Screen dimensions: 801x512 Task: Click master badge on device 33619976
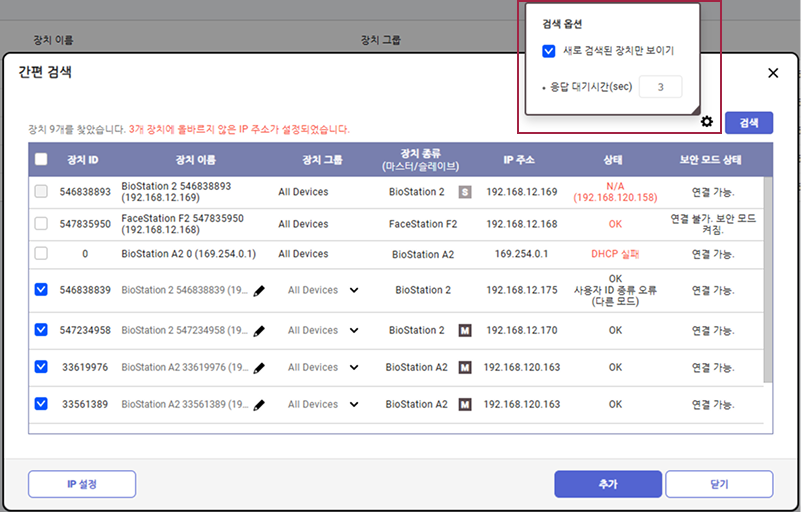click(x=464, y=367)
